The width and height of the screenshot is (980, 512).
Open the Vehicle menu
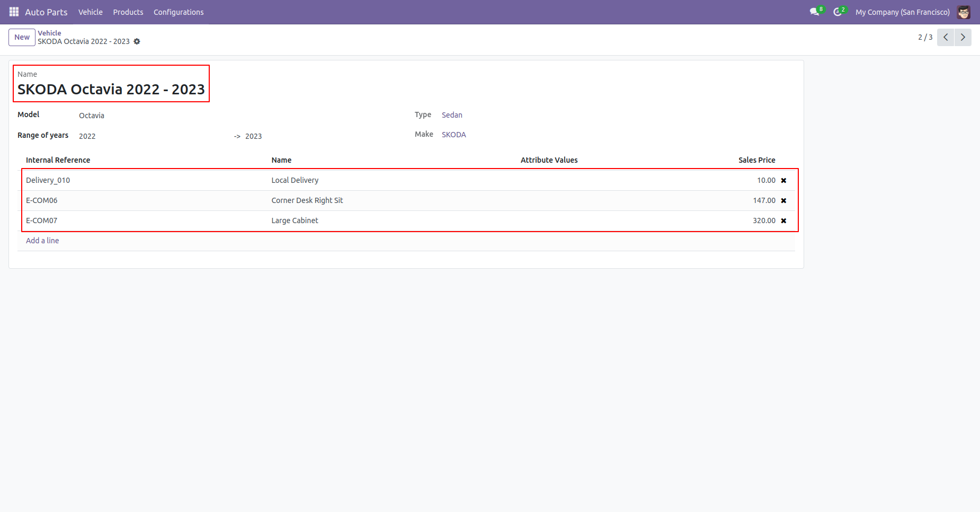tap(91, 12)
